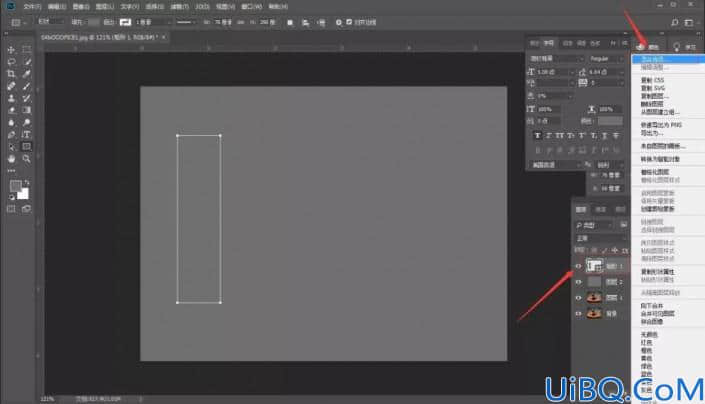Toggle the width-height link in options bar
The height and width of the screenshot is (404, 705).
pyautogui.click(x=241, y=22)
